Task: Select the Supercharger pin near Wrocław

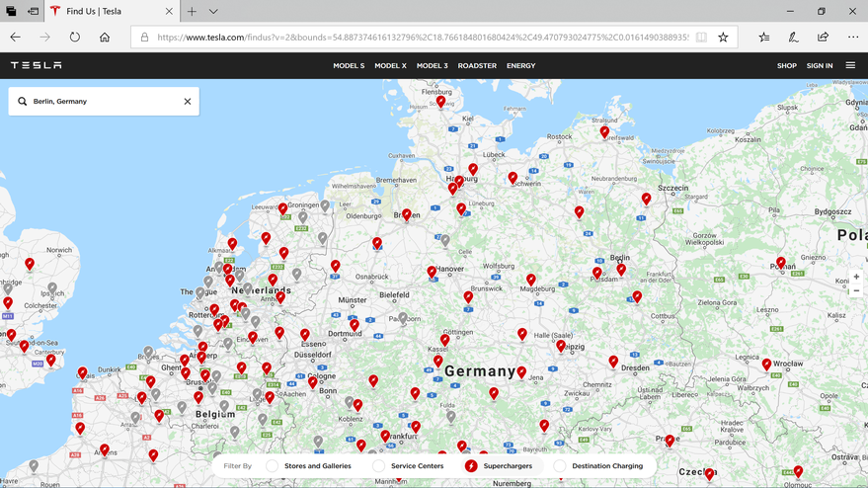Action: tap(766, 365)
